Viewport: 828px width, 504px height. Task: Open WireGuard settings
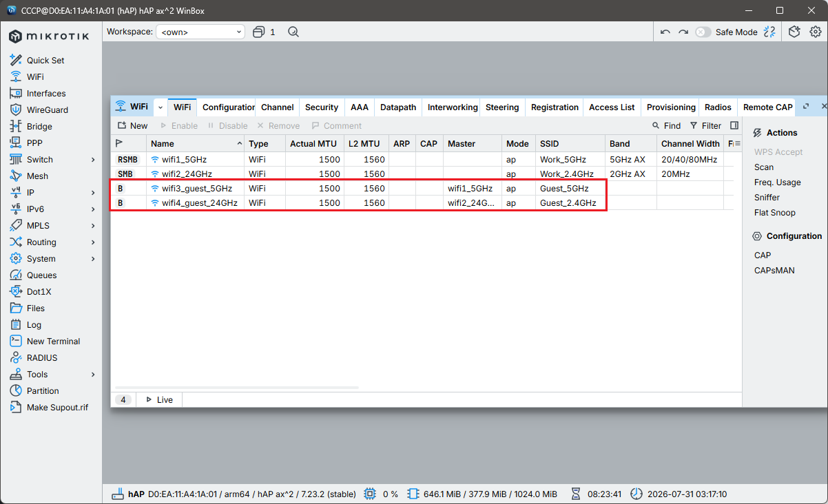(48, 109)
